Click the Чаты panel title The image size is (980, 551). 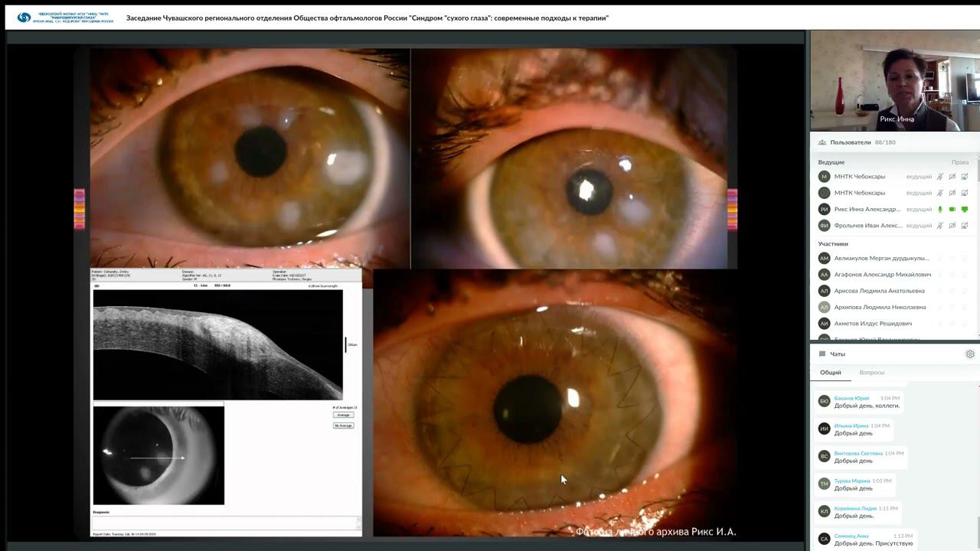[838, 354]
